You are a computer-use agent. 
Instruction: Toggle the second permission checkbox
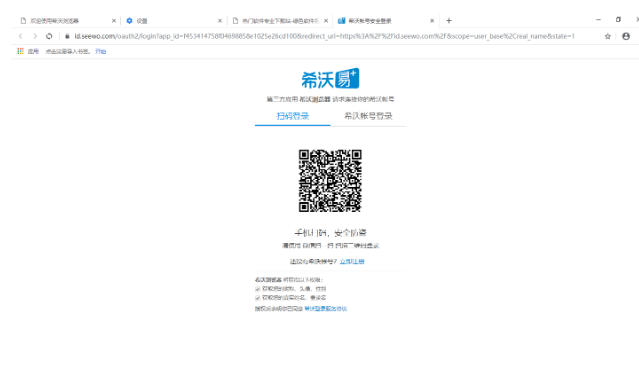click(258, 298)
